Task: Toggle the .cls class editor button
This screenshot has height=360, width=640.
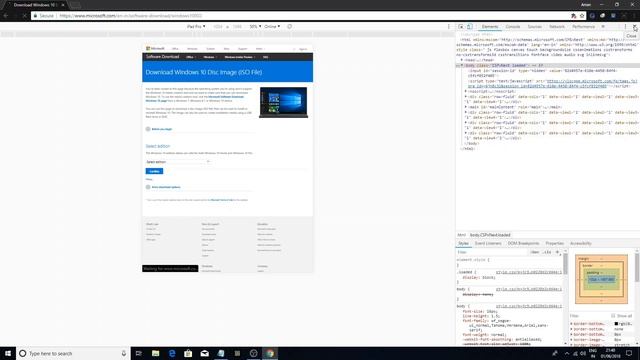Action: [x=547, y=252]
